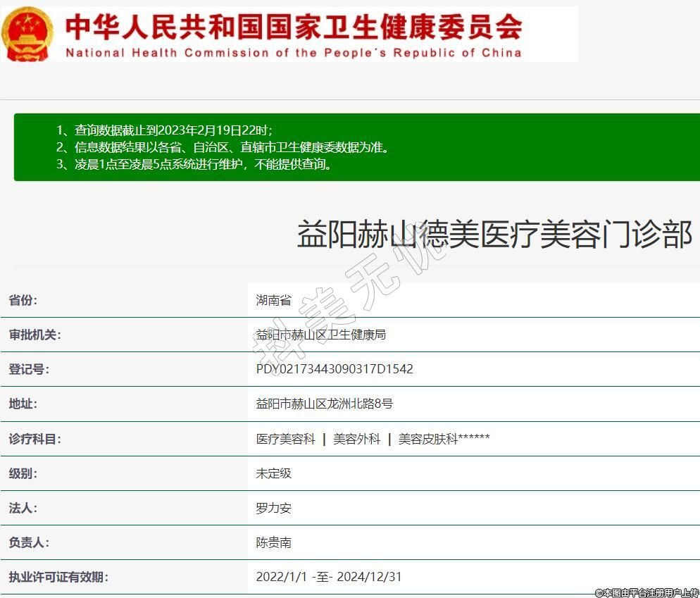Click the 登记号 row label
Image resolution: width=700 pixels, height=598 pixels.
pyautogui.click(x=29, y=369)
